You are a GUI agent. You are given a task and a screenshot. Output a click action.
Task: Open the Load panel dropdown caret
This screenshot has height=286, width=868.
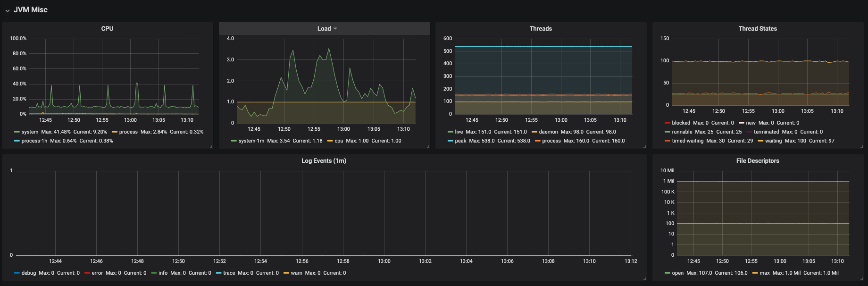[x=335, y=29]
